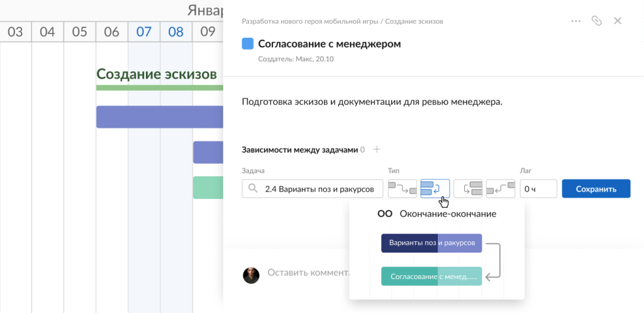Click the blue task color square
Viewport: 644px width, 313px height.
pyautogui.click(x=248, y=43)
